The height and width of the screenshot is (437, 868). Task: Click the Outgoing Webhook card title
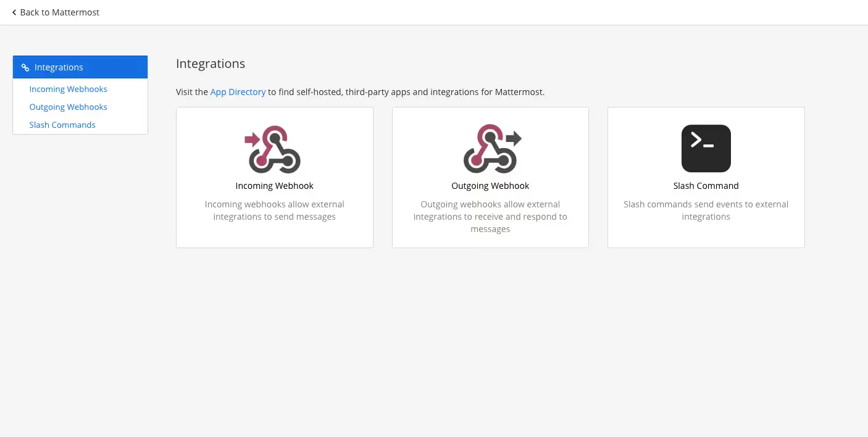pyautogui.click(x=490, y=186)
